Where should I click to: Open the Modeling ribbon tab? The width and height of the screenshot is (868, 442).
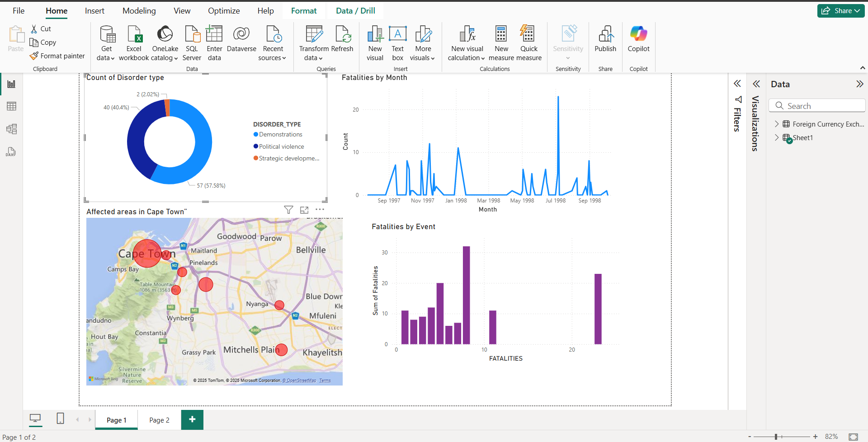139,11
